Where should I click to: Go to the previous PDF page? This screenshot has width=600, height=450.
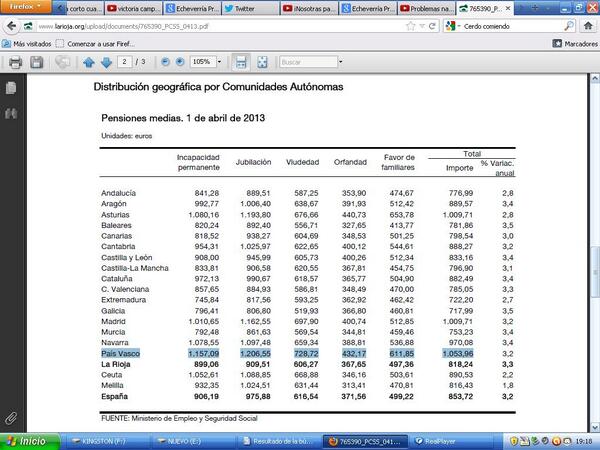[x=89, y=62]
